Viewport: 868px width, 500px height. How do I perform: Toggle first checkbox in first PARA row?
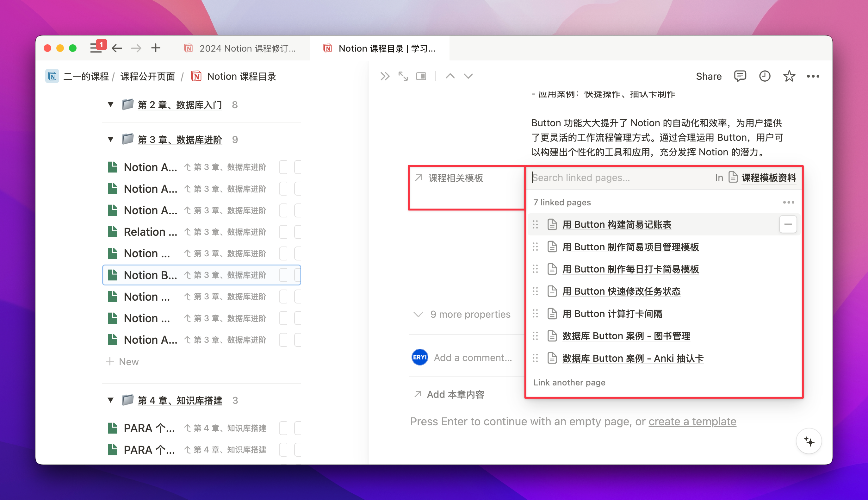tap(283, 428)
